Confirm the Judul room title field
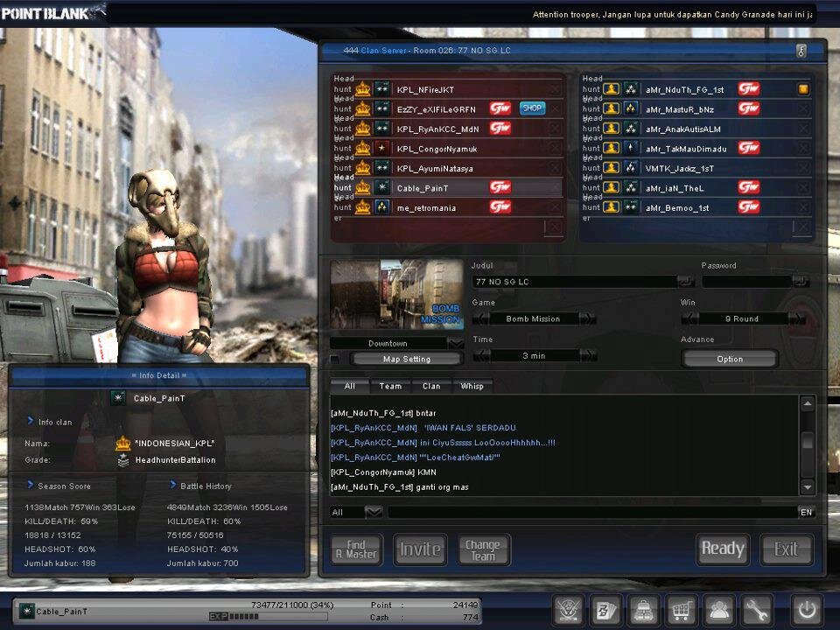 (x=685, y=281)
